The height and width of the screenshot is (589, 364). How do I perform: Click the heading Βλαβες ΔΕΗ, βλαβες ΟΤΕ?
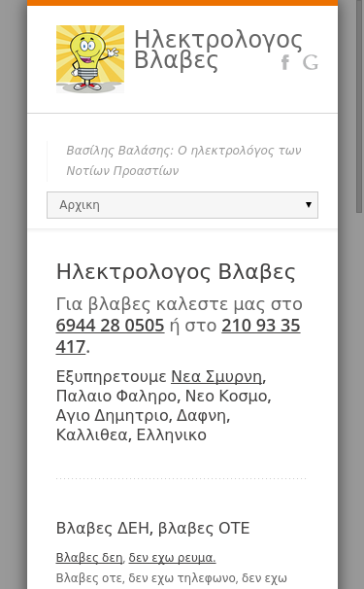pyautogui.click(x=152, y=528)
